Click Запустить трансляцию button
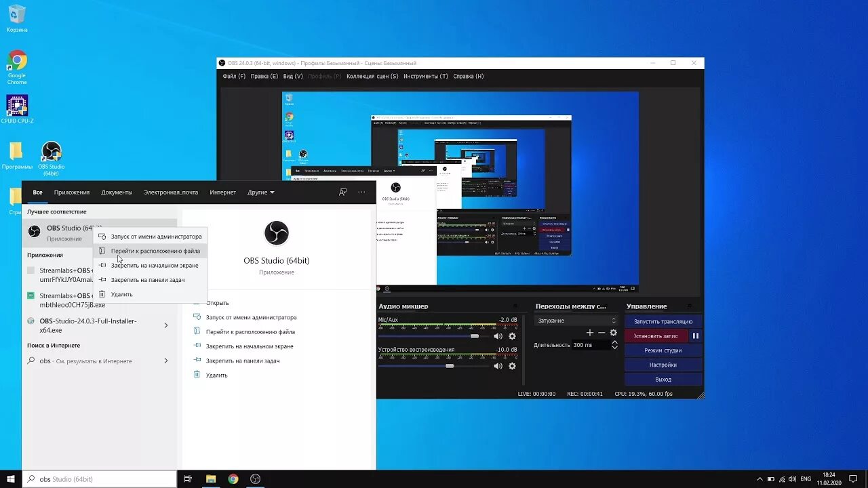This screenshot has width=868, height=488. [663, 321]
